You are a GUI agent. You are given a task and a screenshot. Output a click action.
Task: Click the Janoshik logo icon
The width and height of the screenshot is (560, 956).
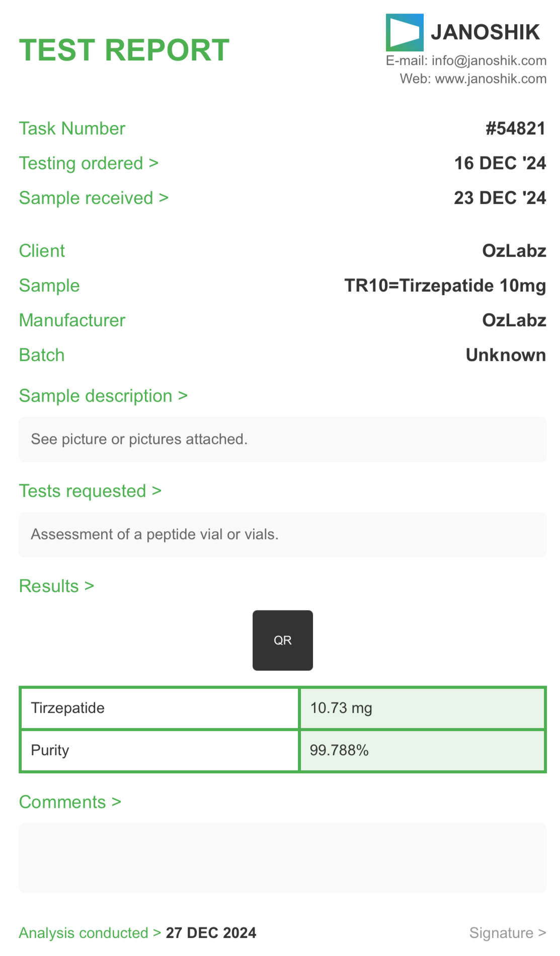404,33
